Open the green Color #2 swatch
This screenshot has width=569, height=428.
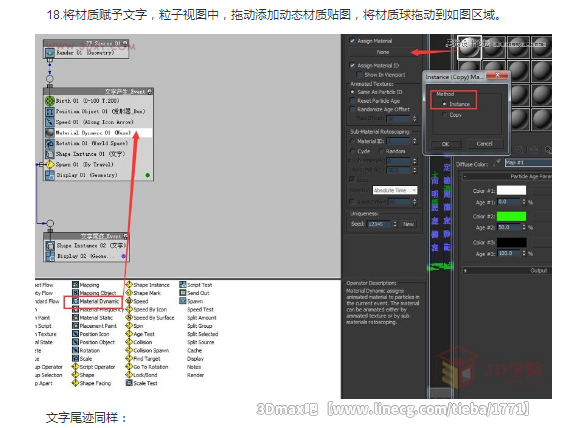click(x=511, y=216)
